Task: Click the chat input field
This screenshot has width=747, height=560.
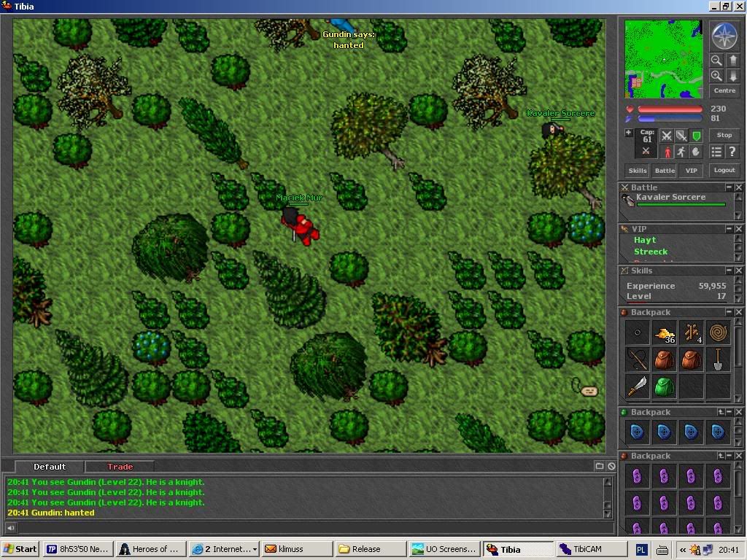Action: click(x=315, y=527)
